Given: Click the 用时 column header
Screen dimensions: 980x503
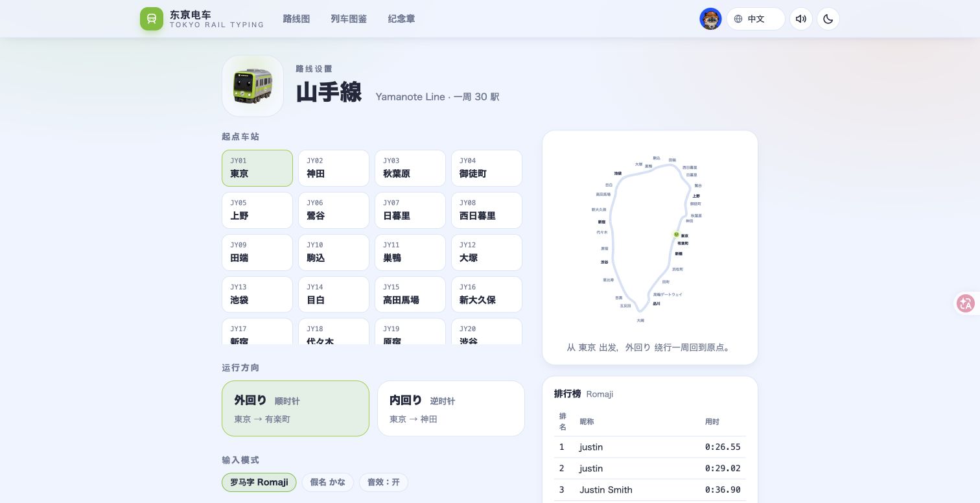Looking at the screenshot, I should click(x=712, y=422).
